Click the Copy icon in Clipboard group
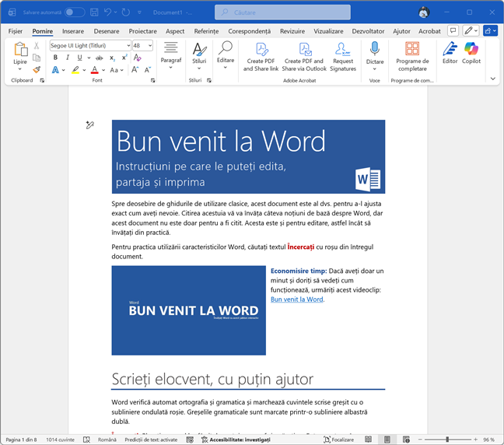Image resolution: width=504 pixels, height=445 pixels. pos(37,58)
